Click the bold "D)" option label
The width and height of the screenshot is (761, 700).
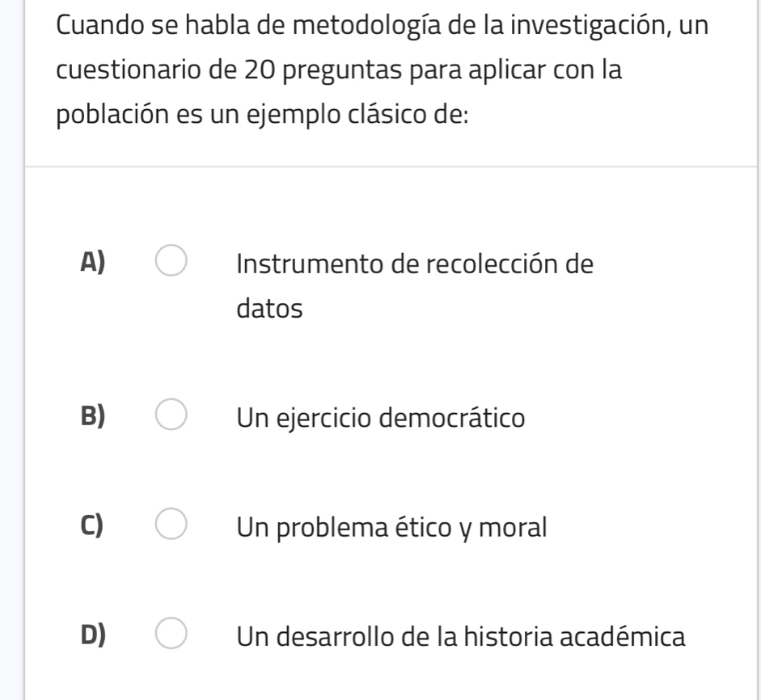94,636
